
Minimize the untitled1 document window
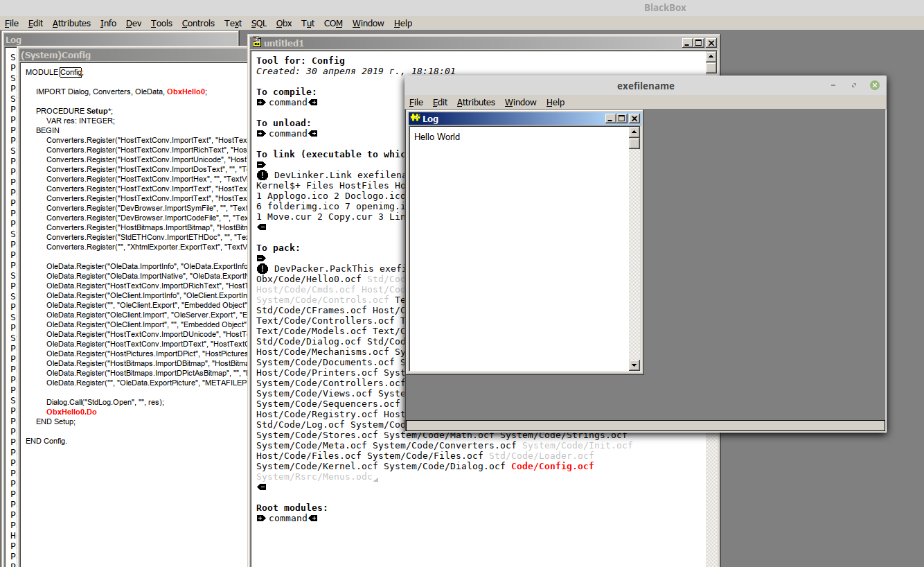(x=686, y=43)
